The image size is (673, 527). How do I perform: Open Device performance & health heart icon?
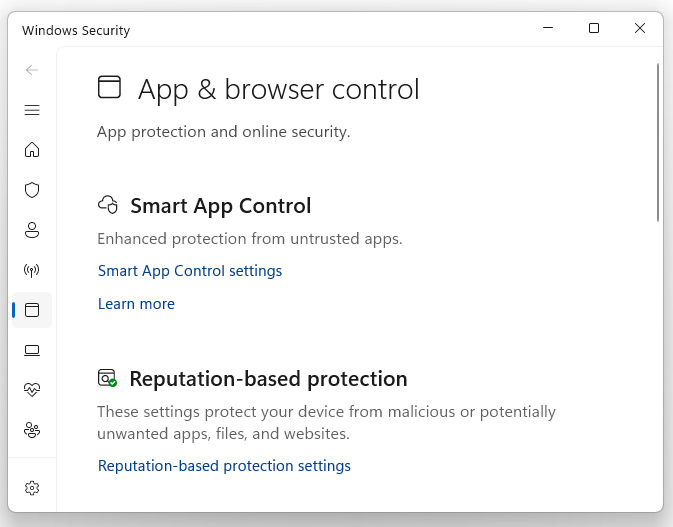32,390
